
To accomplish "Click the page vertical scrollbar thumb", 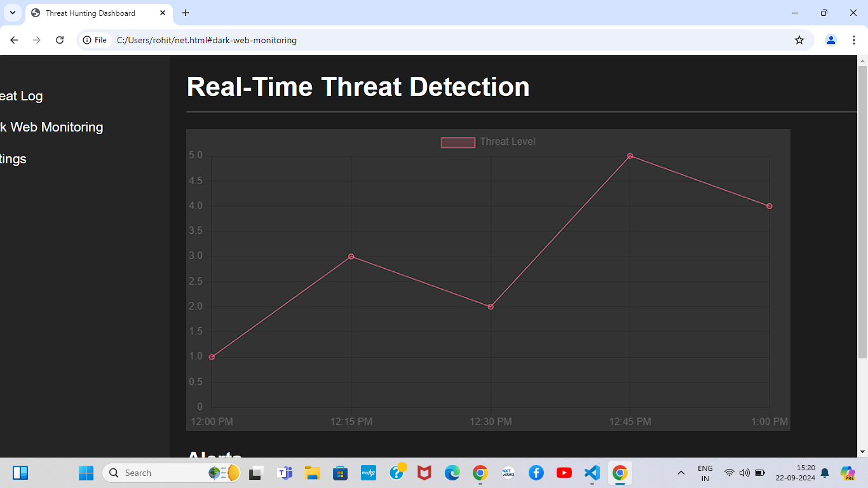I will (862, 213).
